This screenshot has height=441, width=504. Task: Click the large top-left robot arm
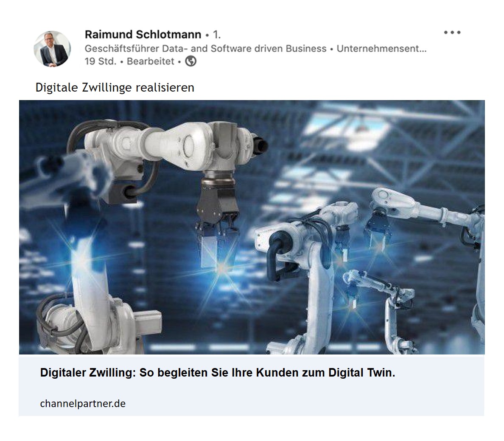167,151
